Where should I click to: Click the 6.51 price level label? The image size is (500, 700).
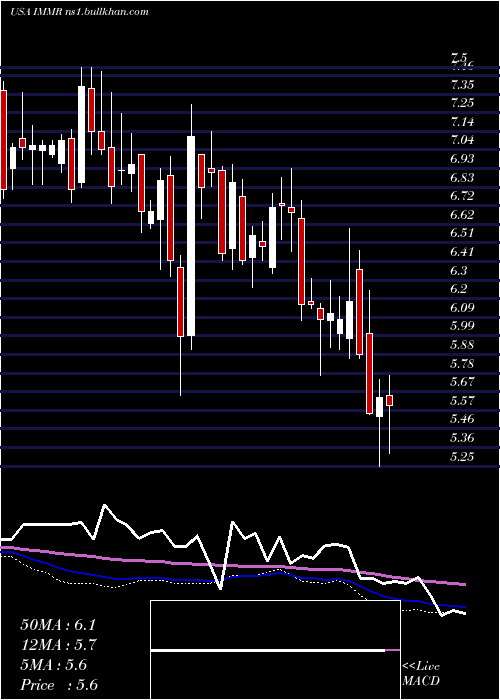462,233
